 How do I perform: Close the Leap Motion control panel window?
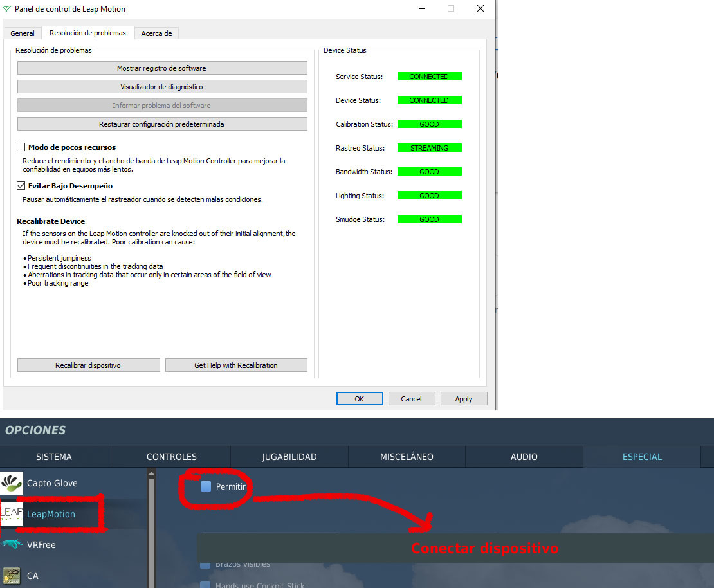pyautogui.click(x=481, y=8)
